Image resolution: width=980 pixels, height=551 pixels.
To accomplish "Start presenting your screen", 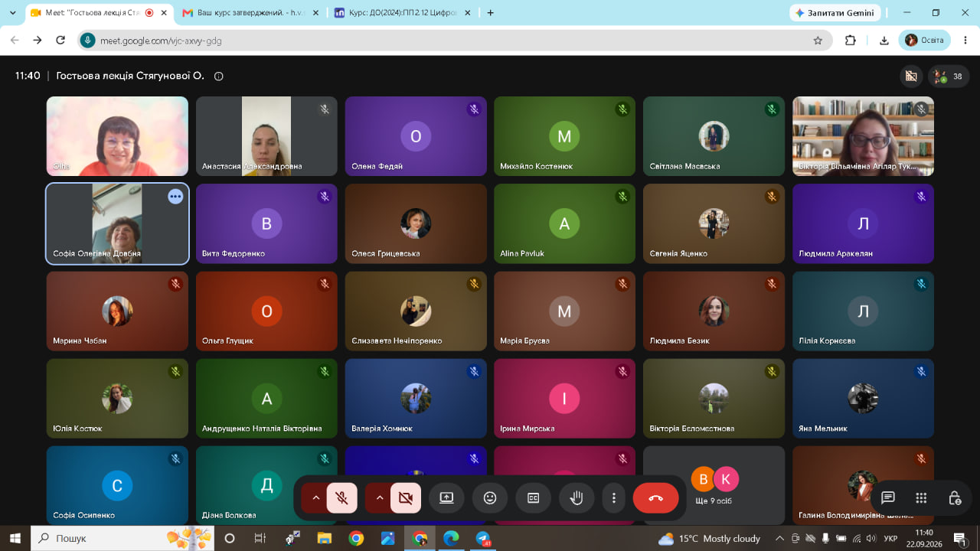I will pos(446,498).
